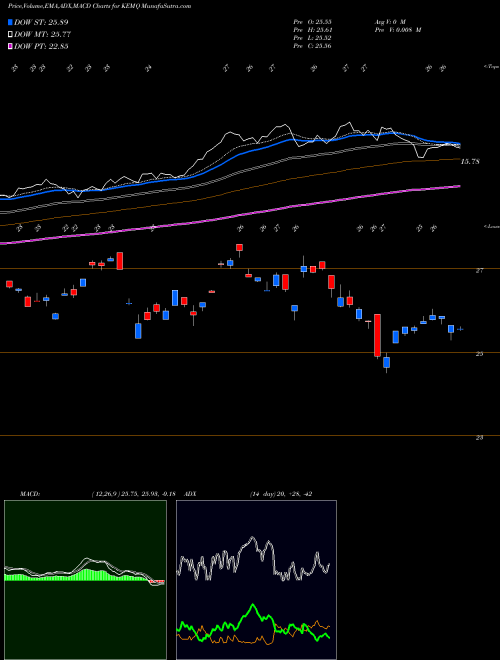Viewport: 500px width, 660px height.
Task: Click the magenta DOW PT legend swatch
Action: point(10,46)
